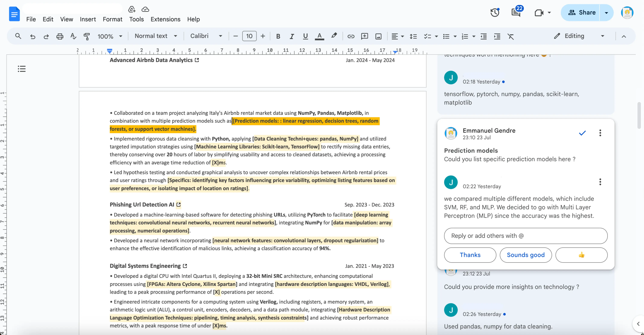Open the Docs home icon
Image resolution: width=644 pixels, height=335 pixels.
click(14, 14)
